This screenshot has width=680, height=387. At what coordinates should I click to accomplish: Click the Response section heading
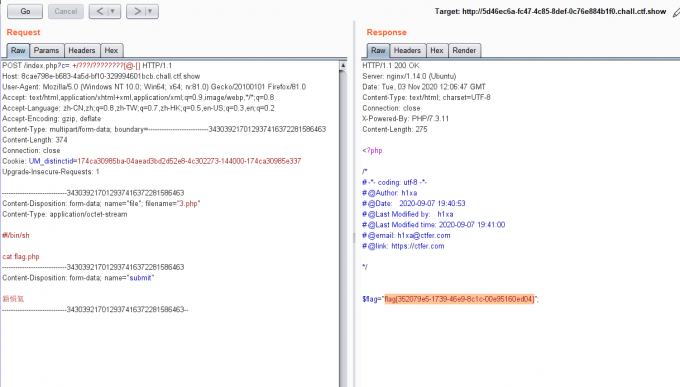coord(386,33)
